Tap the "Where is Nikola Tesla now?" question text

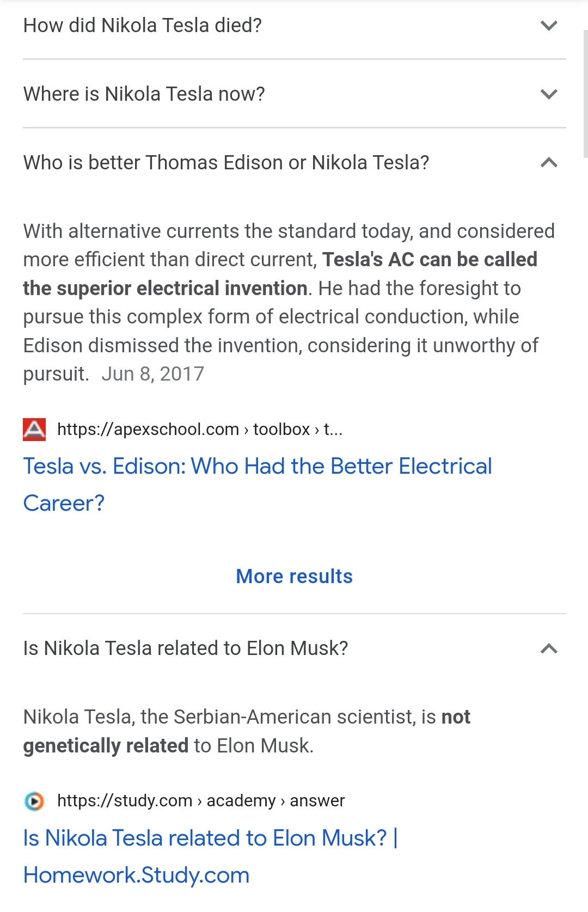[144, 94]
